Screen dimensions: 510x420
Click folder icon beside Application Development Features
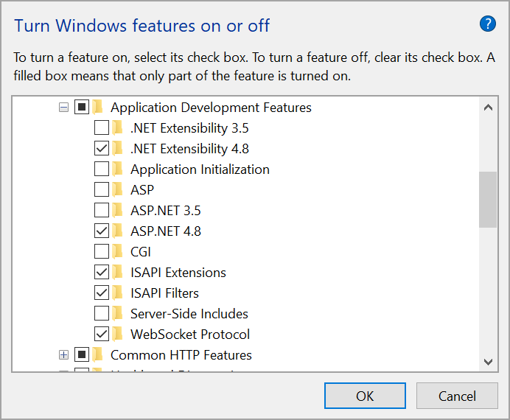click(97, 108)
